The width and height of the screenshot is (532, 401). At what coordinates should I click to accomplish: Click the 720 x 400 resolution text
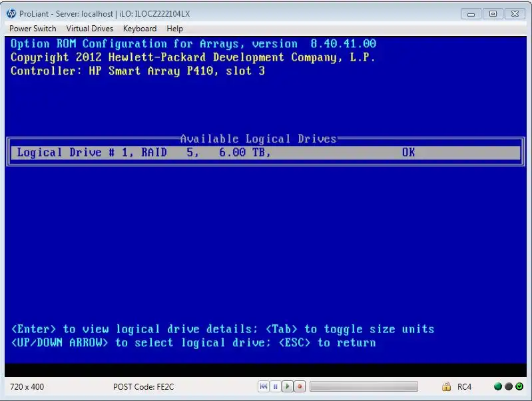pos(27,387)
